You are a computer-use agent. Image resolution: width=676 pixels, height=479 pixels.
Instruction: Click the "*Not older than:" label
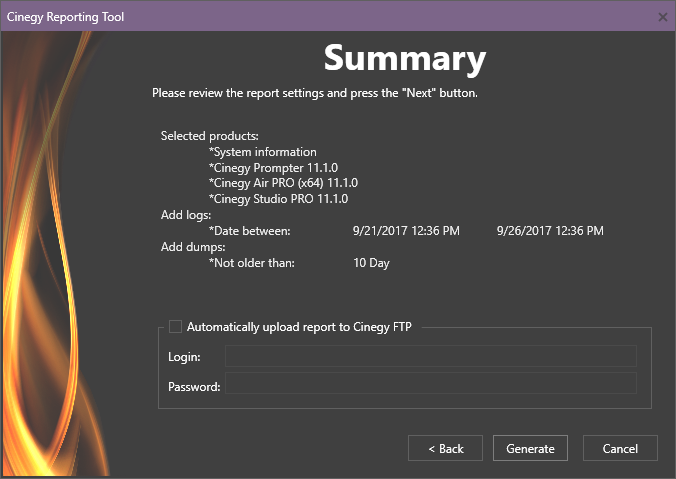(x=251, y=263)
